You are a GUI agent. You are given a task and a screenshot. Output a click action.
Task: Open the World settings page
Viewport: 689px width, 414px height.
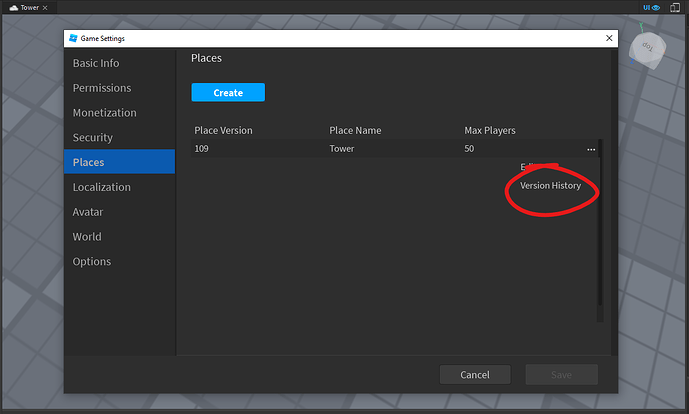(87, 237)
